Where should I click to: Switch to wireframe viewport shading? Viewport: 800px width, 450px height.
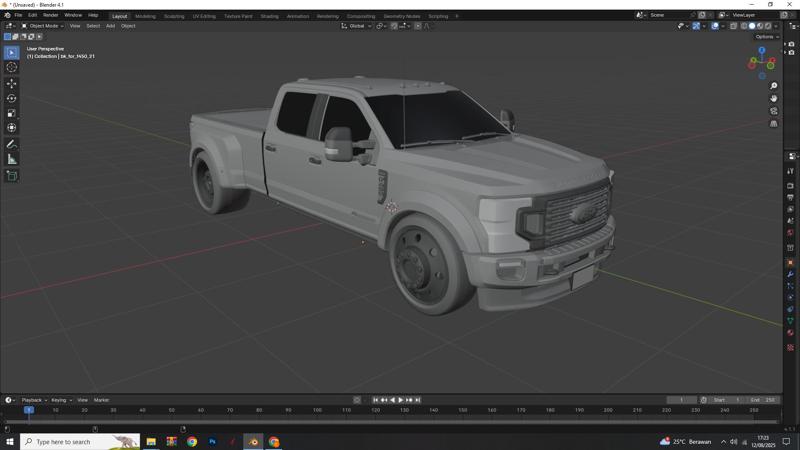[744, 26]
